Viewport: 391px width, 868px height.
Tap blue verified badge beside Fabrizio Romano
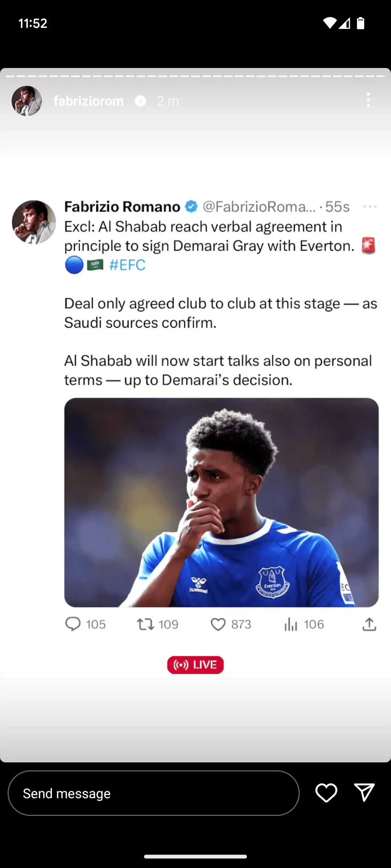[191, 207]
